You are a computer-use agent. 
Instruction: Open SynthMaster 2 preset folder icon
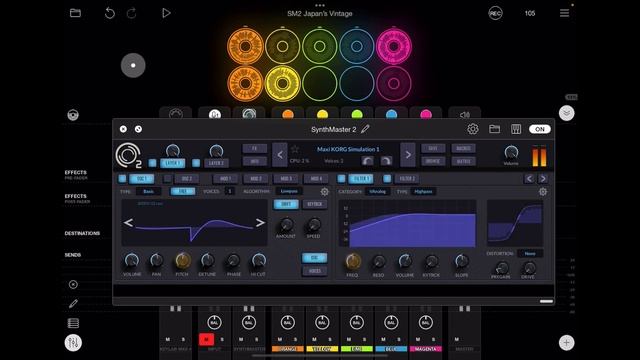(494, 129)
